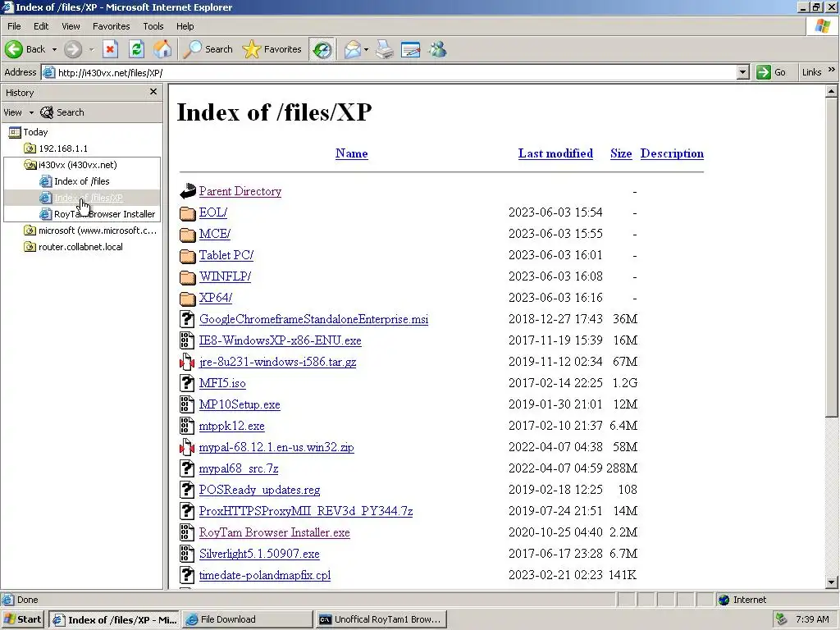
Task: Click the POSReady_updates.reg file icon
Action: (x=187, y=491)
